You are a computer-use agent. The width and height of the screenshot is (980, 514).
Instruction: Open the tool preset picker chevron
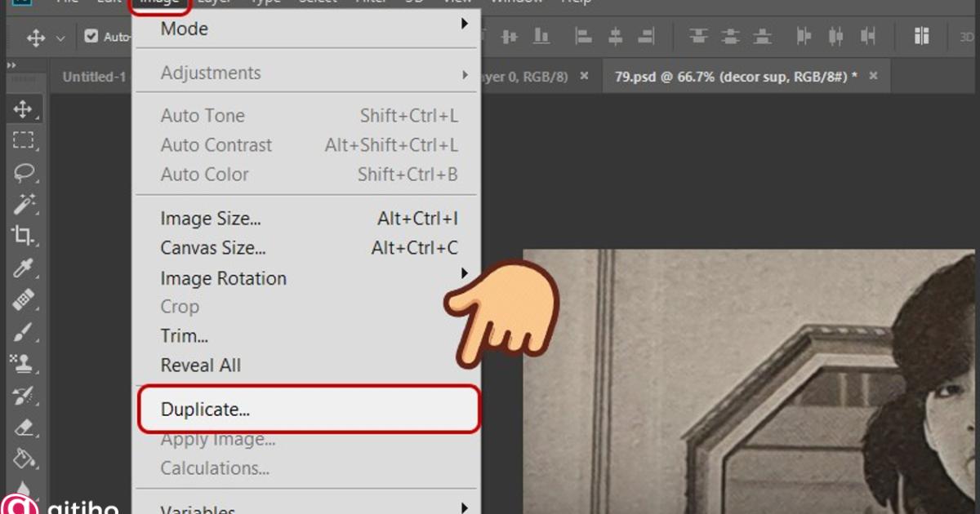60,38
